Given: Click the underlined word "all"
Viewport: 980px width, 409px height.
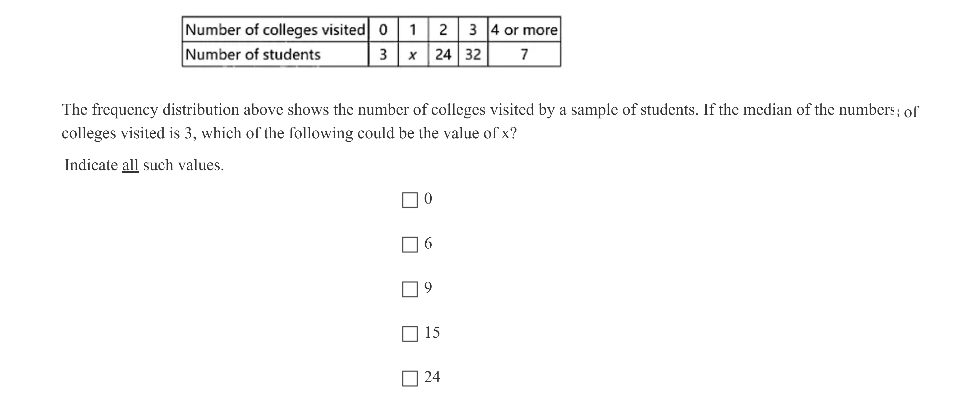Looking at the screenshot, I should pyautogui.click(x=130, y=165).
